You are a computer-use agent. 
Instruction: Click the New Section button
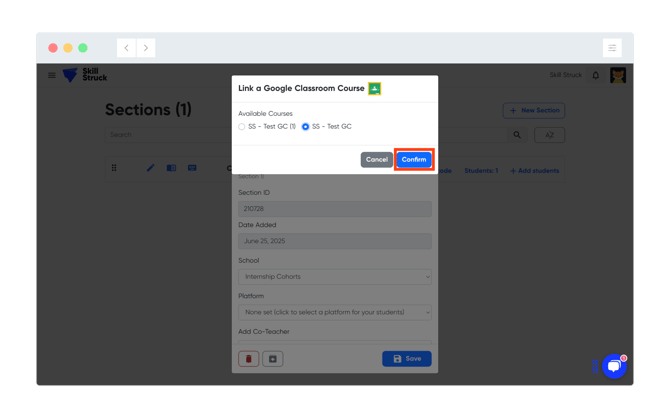(534, 110)
